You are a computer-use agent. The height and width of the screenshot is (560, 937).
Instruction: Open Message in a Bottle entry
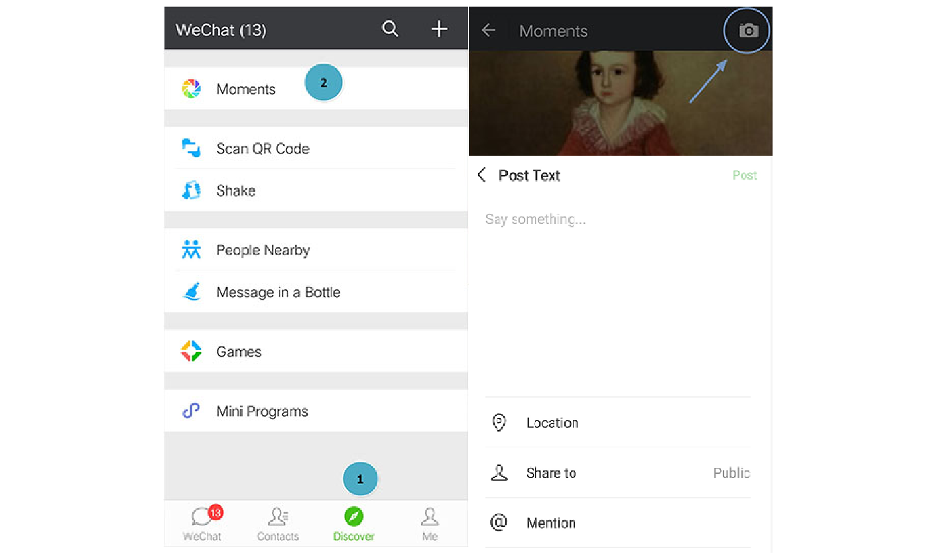(316, 292)
